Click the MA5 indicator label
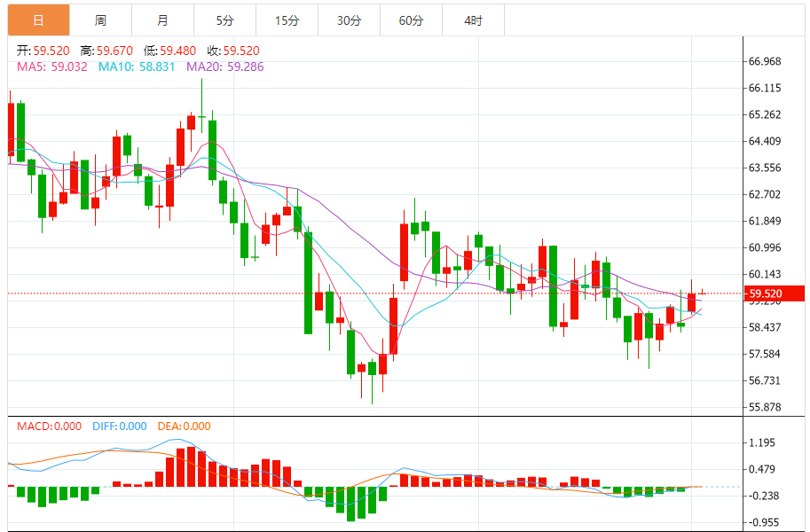810x532 pixels. click(51, 66)
